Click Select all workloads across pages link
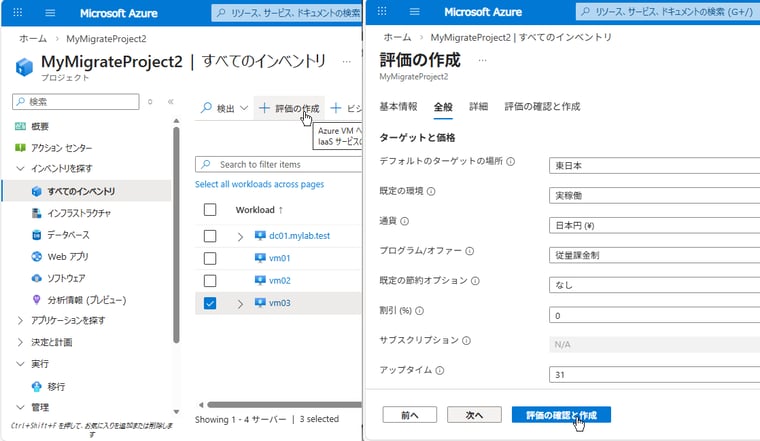Viewport: 760px width, 441px height. click(x=259, y=184)
